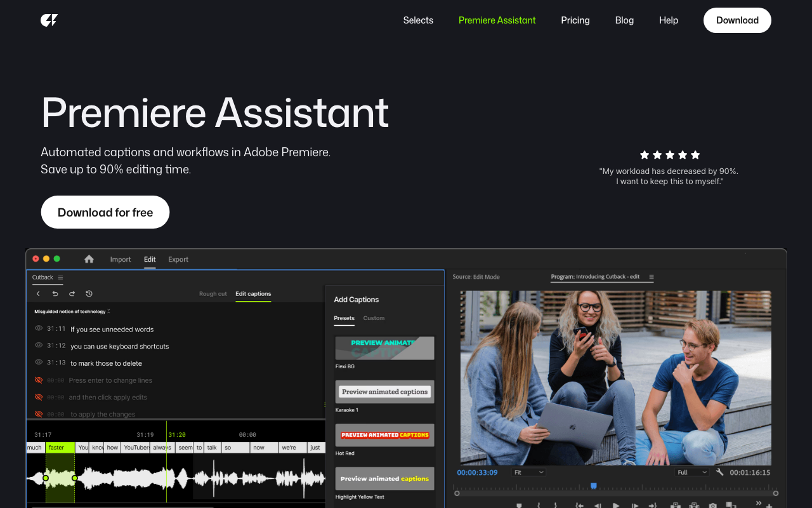Image resolution: width=812 pixels, height=508 pixels.
Task: Collapse the "Misguided notion of technology" section
Action: click(108, 311)
